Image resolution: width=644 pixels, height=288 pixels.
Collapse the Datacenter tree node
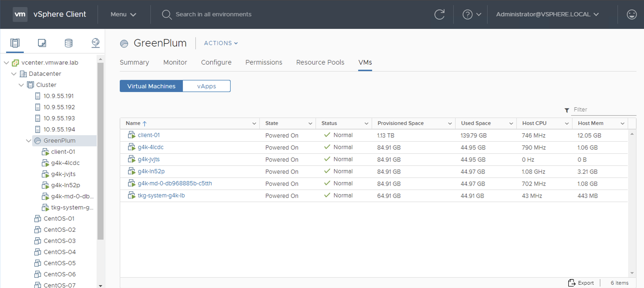coord(14,74)
